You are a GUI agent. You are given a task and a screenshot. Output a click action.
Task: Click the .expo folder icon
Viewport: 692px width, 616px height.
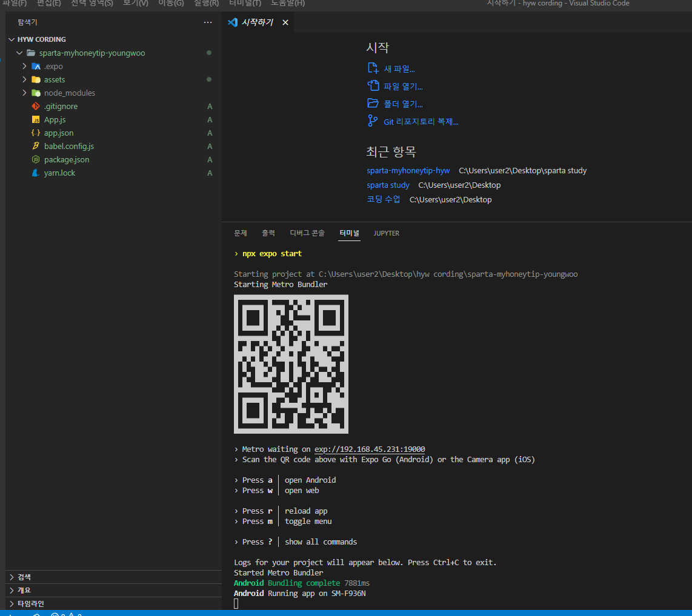pos(36,66)
